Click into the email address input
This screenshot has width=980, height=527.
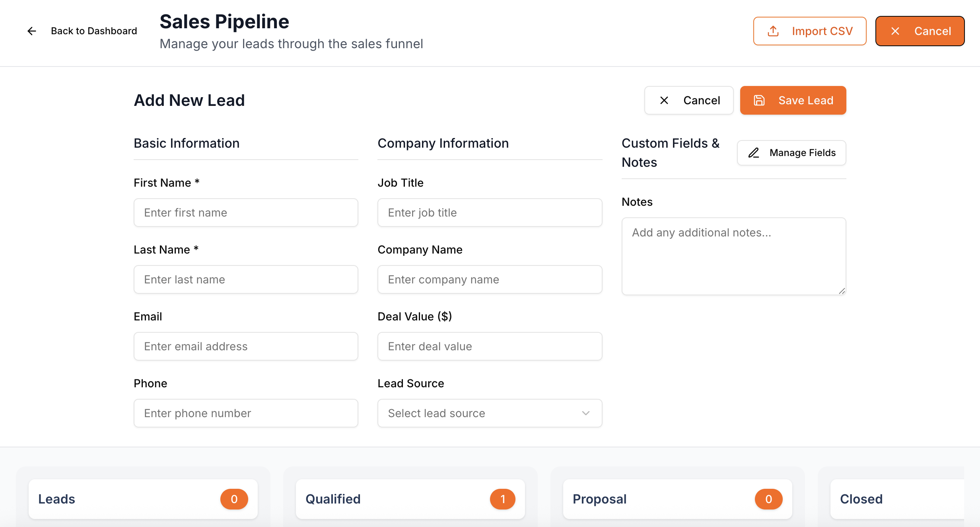[246, 346]
